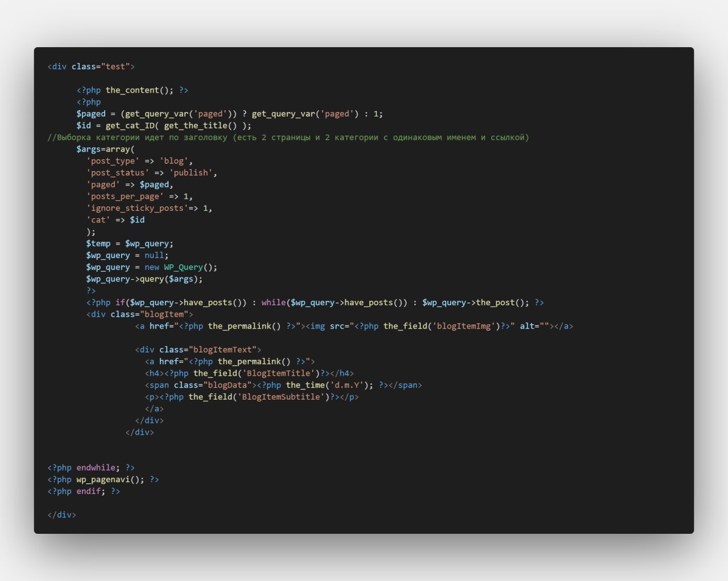Click the div class="blogItemText" line

tap(198, 350)
